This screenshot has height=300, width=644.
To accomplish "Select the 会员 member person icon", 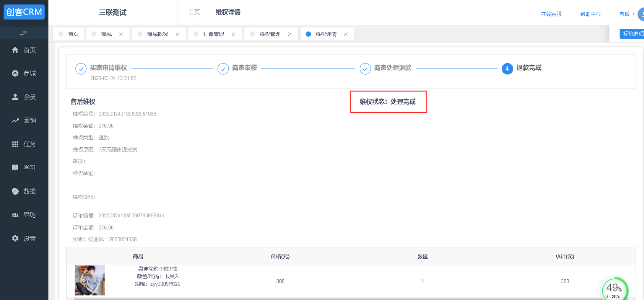I will [x=15, y=97].
